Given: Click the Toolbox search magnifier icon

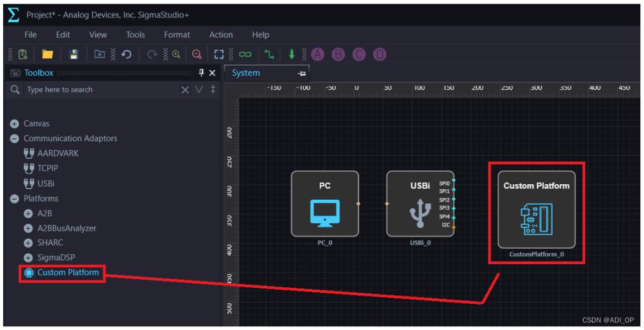Looking at the screenshot, I should (x=15, y=89).
